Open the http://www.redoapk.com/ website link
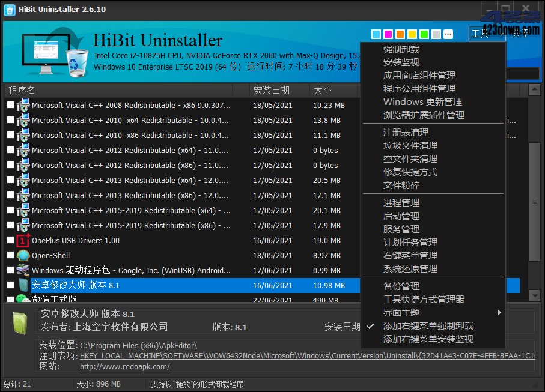Viewport: 545px width, 392px height. (124, 366)
